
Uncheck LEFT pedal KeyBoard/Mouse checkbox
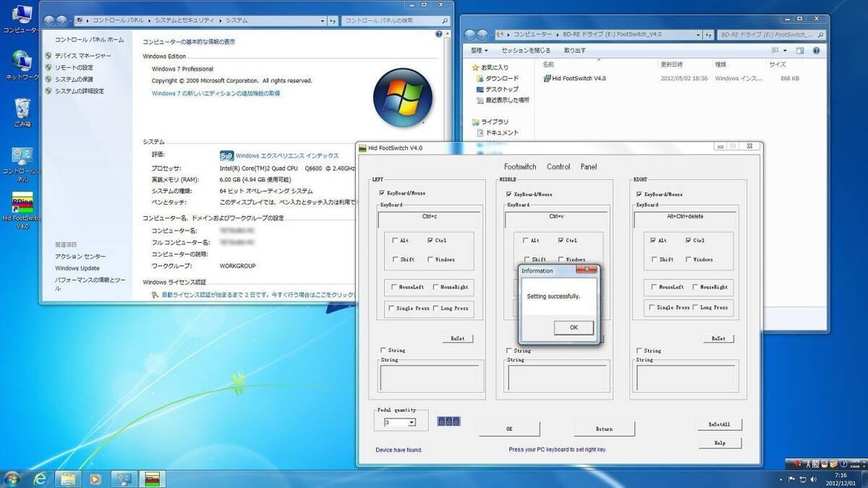pos(382,194)
